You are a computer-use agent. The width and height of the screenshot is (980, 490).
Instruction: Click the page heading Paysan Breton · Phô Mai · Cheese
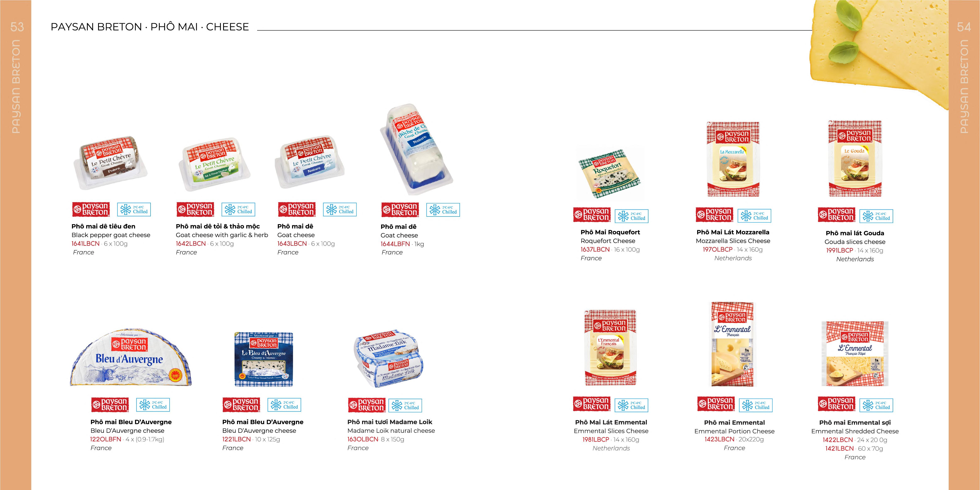(x=150, y=27)
